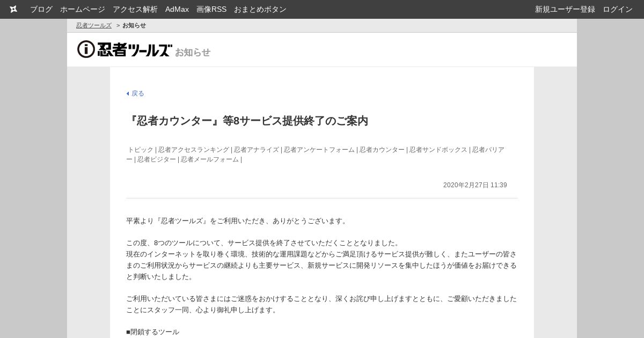
Task: Select the 忍者アンケートフォーム tag
Action: (319, 150)
